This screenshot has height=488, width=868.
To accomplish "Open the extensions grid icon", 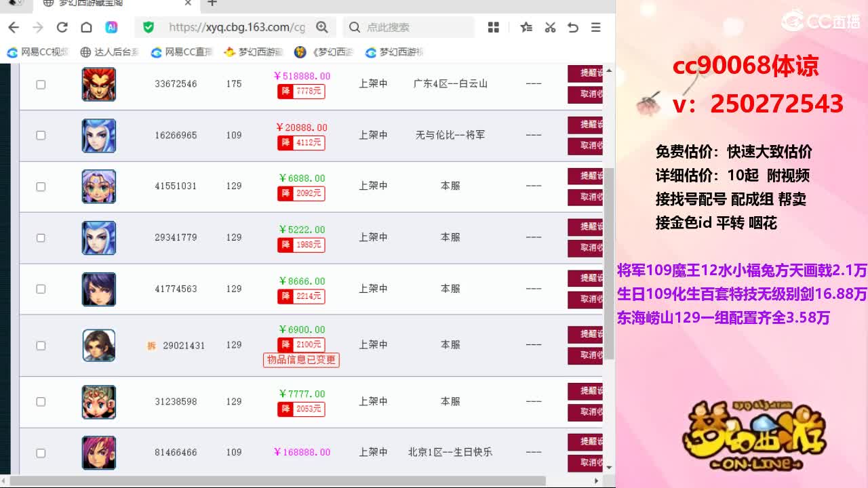I will (494, 27).
